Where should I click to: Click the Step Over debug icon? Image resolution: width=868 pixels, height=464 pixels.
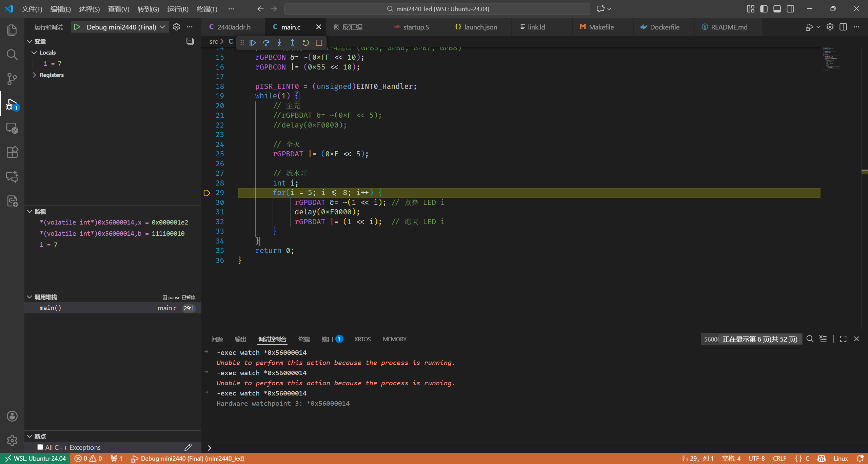pos(266,43)
